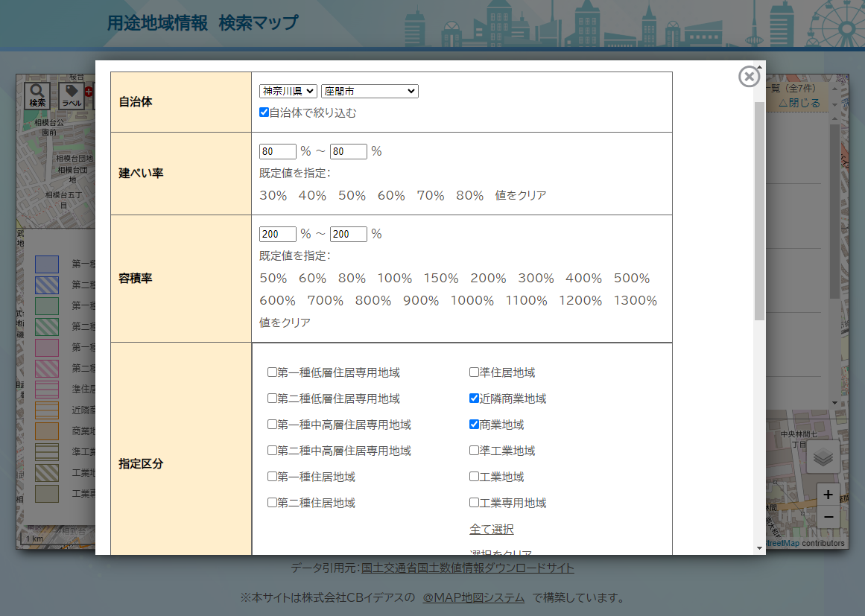This screenshot has height=616, width=865.
Task: Select 300% preset for 容積率
Action: (536, 278)
